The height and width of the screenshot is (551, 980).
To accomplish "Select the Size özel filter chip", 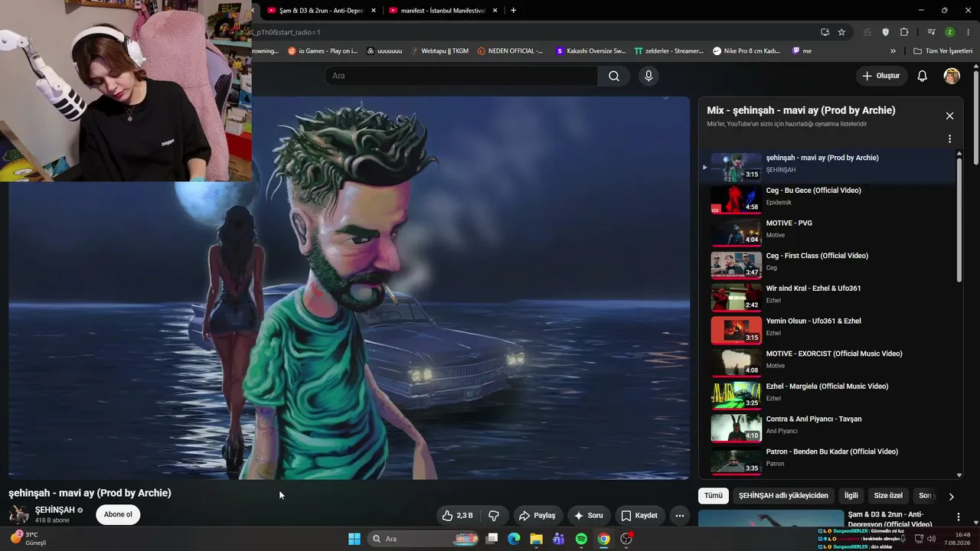I will [x=888, y=496].
